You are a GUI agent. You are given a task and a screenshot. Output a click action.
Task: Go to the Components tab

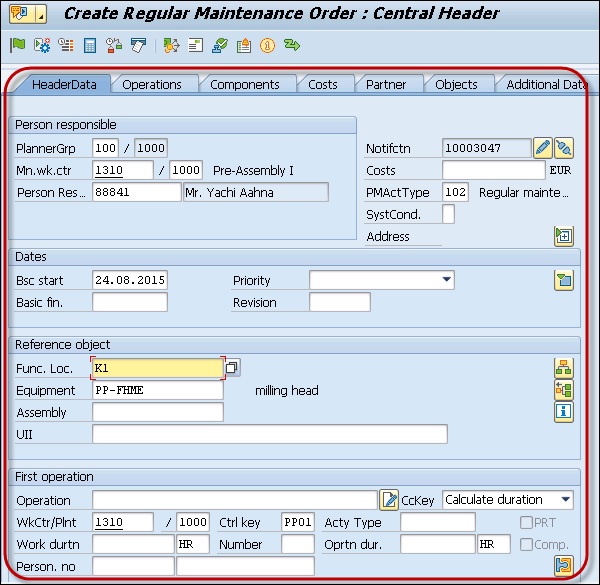pos(244,85)
